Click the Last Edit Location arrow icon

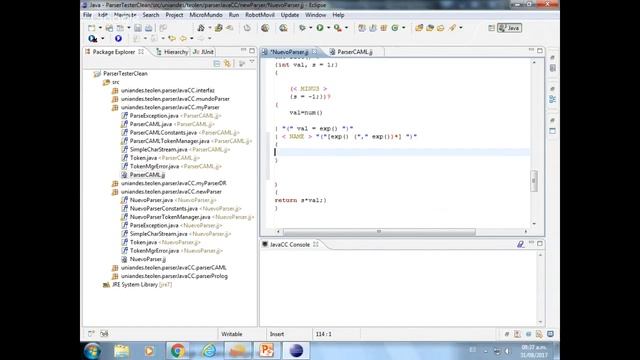click(x=172, y=38)
